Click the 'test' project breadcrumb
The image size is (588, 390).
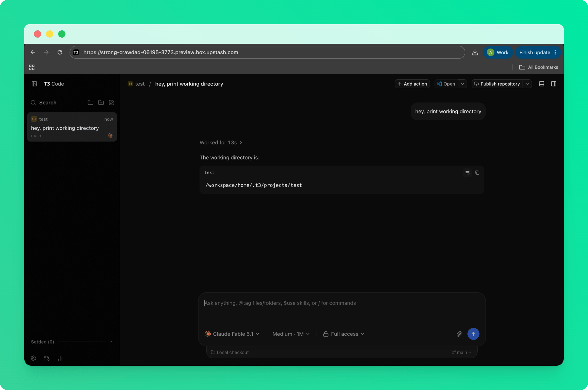point(136,84)
